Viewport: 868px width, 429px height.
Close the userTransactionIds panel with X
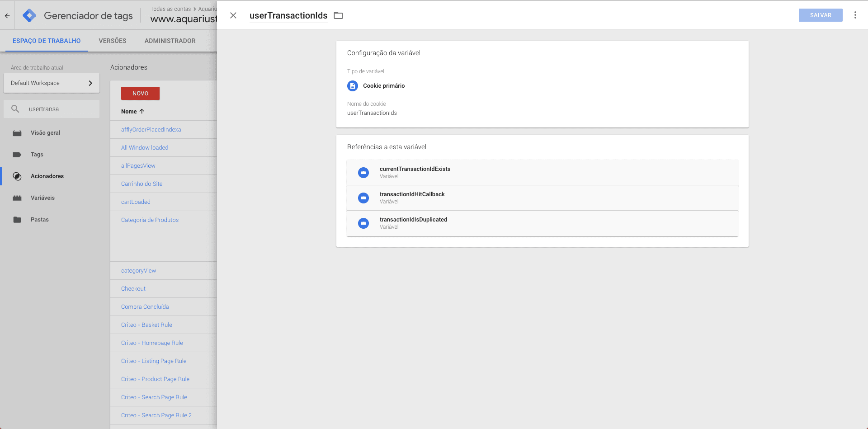click(x=233, y=15)
